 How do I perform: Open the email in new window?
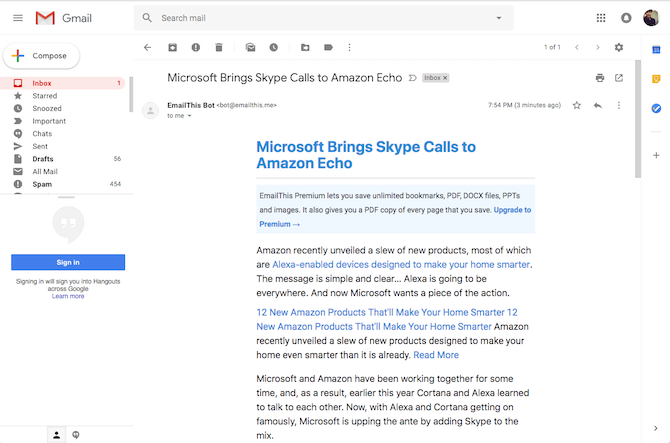click(x=619, y=78)
